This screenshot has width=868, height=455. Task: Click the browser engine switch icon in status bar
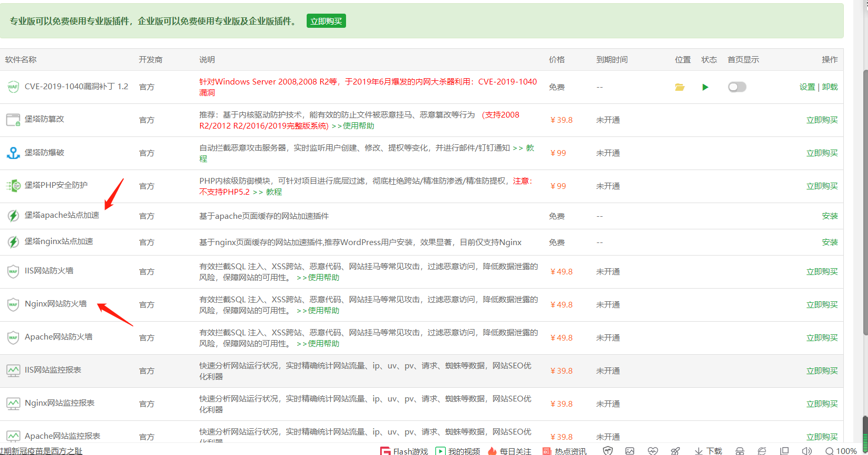point(762,451)
